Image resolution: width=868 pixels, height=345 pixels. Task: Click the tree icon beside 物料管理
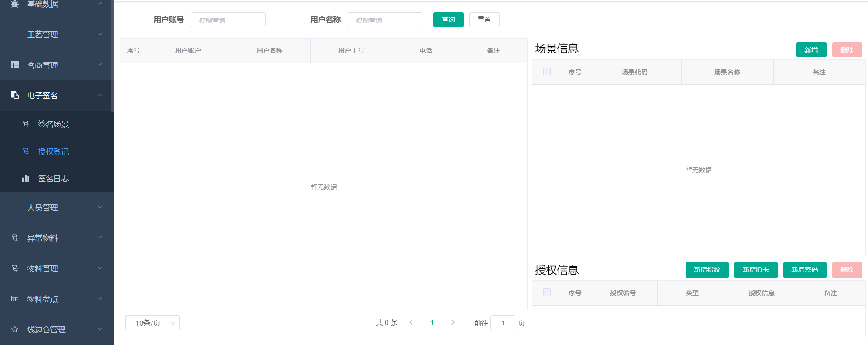tap(15, 268)
